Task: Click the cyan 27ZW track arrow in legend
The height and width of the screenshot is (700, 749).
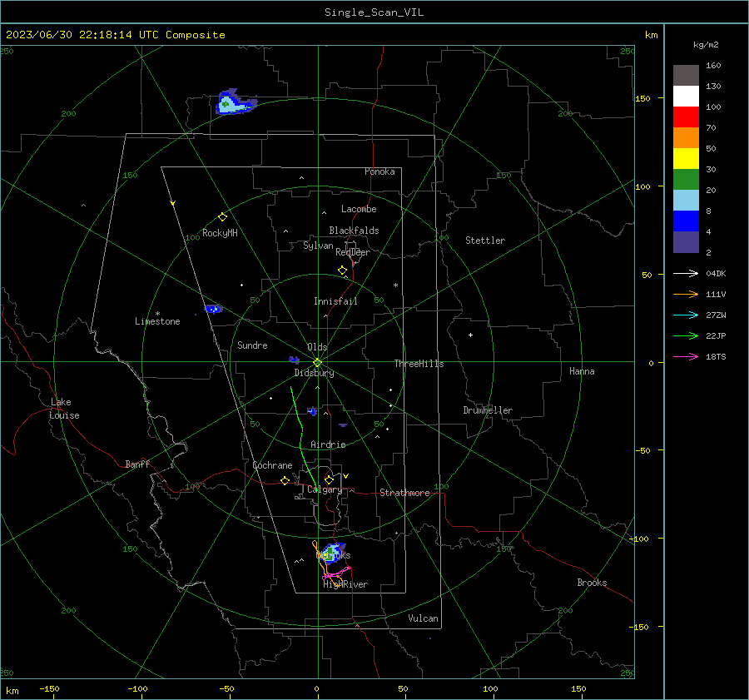Action: point(686,315)
